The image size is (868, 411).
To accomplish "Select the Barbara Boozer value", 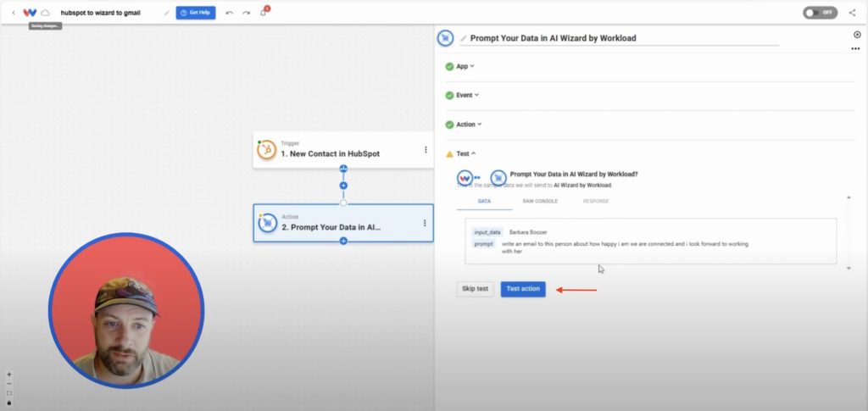I will click(528, 232).
